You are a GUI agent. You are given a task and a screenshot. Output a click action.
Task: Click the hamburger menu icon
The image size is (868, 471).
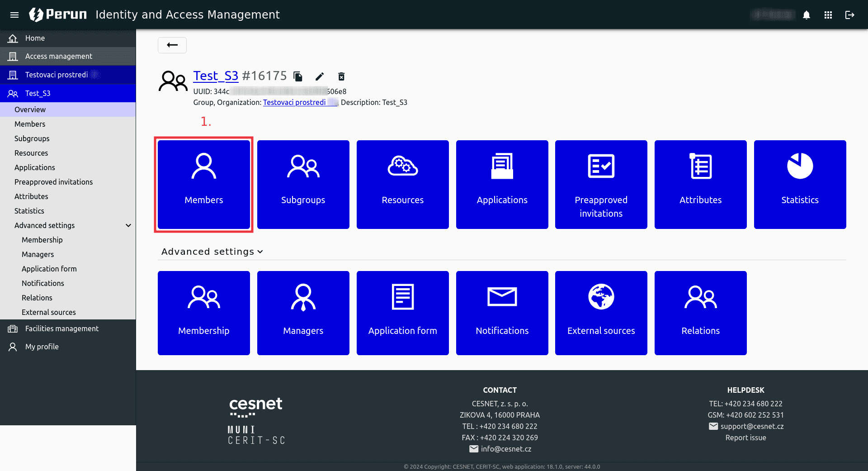pyautogui.click(x=14, y=15)
